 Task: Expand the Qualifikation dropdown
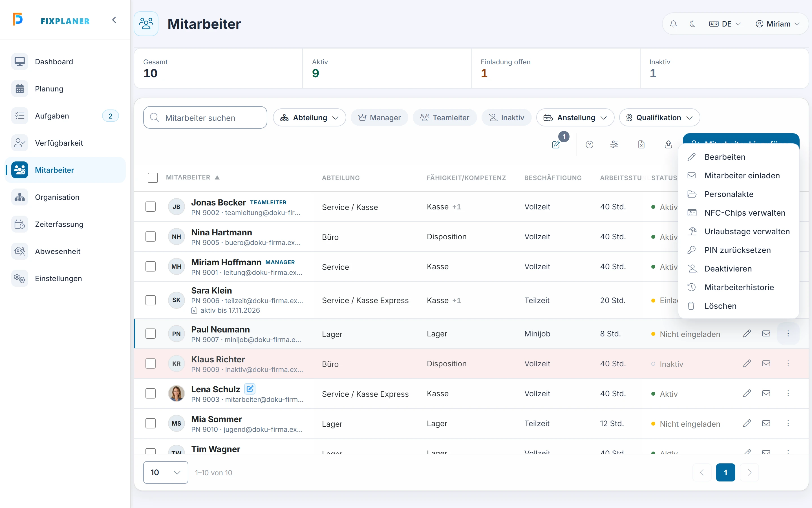659,118
